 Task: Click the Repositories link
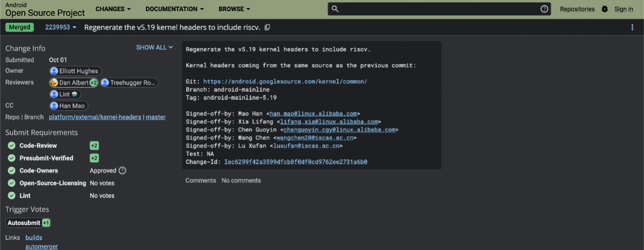coord(577,9)
